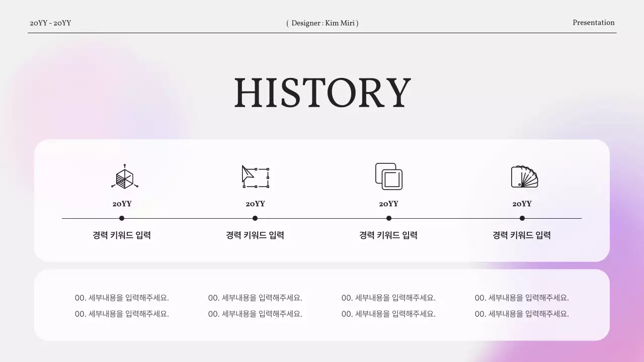
Task: Select the last timeline dot marker
Action: tap(522, 218)
